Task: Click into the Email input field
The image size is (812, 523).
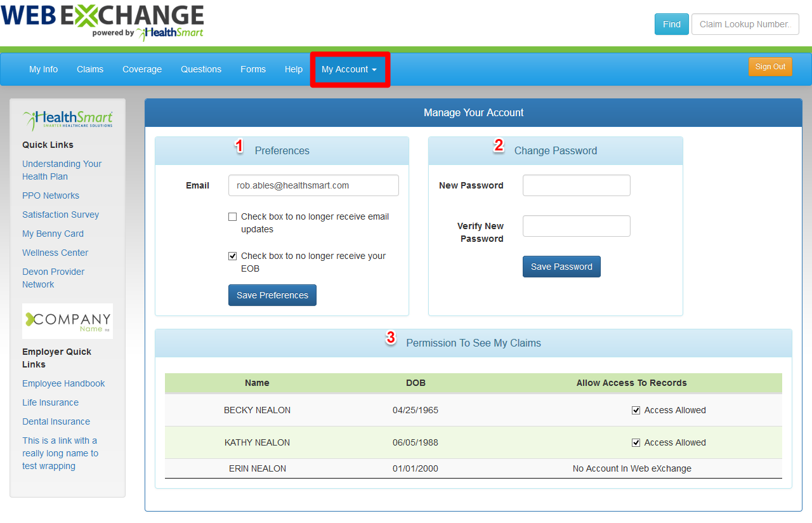Action: point(313,185)
